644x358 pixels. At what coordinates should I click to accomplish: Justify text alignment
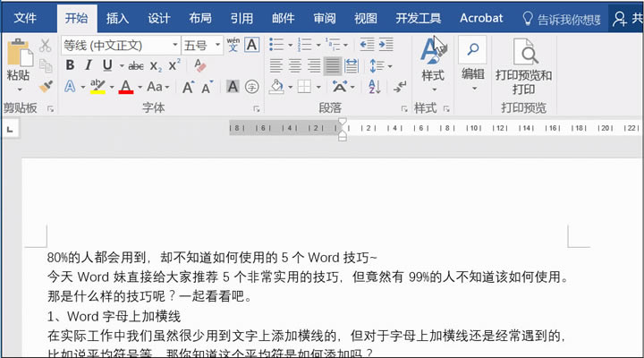[x=332, y=65]
